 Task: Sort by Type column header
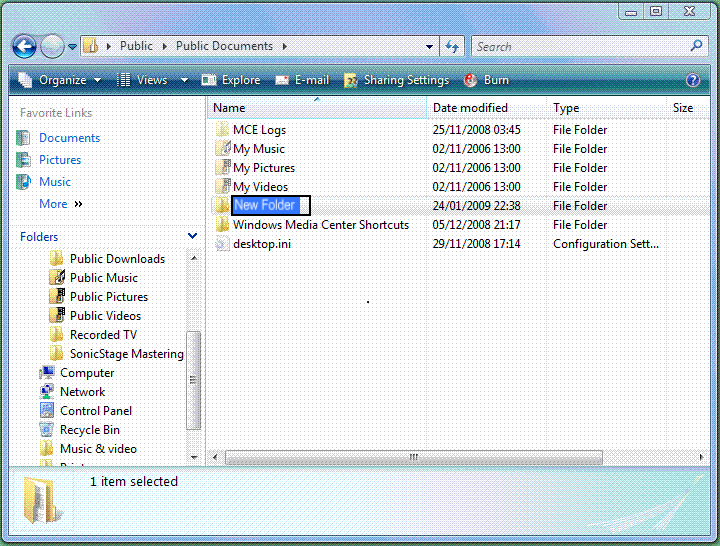tap(607, 108)
